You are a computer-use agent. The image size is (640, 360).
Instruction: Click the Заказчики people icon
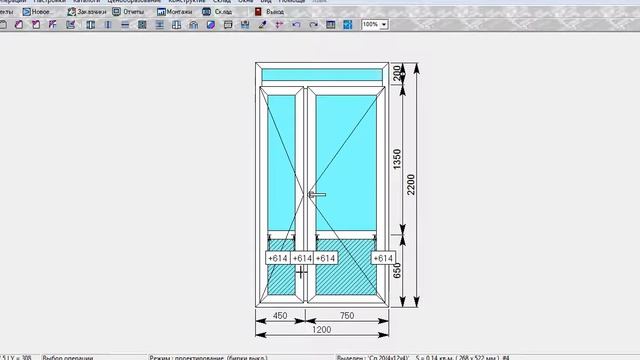(x=71, y=12)
